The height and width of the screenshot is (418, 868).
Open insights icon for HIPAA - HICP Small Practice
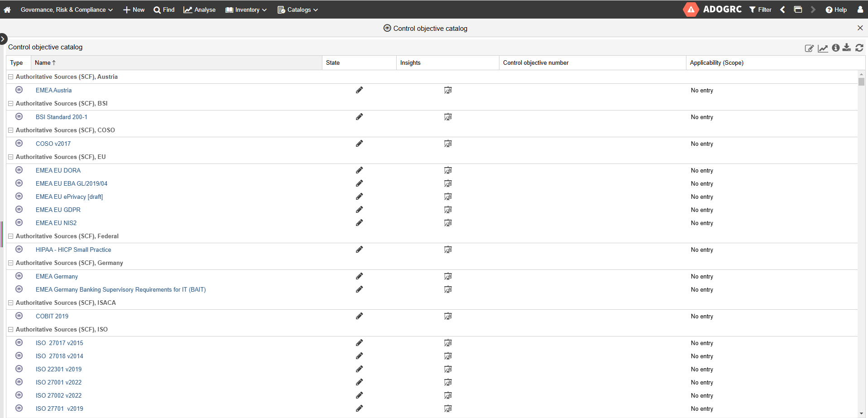pos(448,250)
